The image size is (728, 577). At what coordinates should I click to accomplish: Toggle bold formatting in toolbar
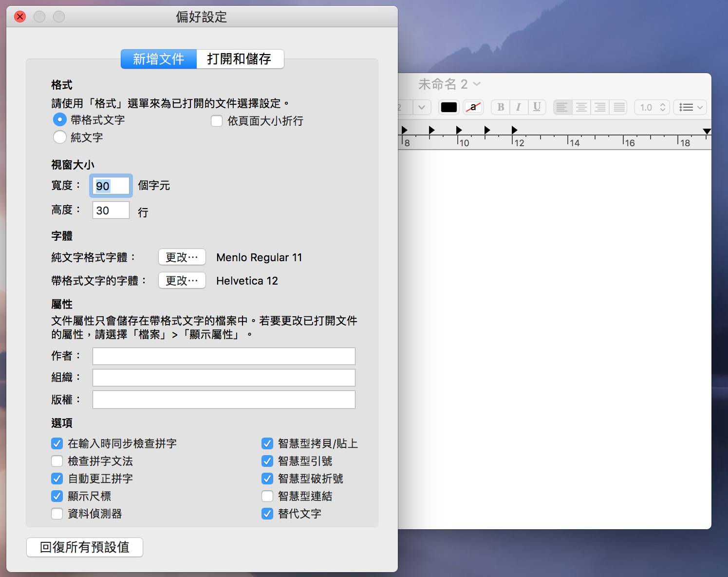click(501, 107)
